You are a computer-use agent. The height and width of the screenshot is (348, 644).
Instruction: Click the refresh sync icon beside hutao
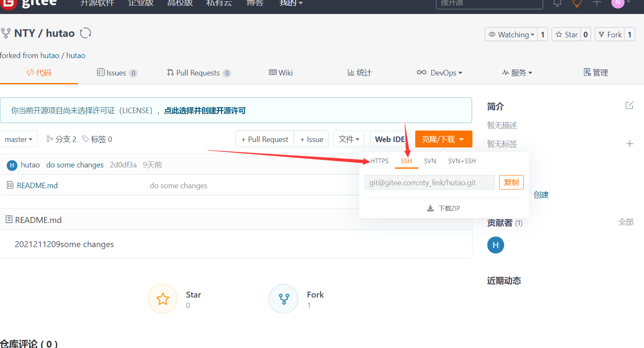86,33
